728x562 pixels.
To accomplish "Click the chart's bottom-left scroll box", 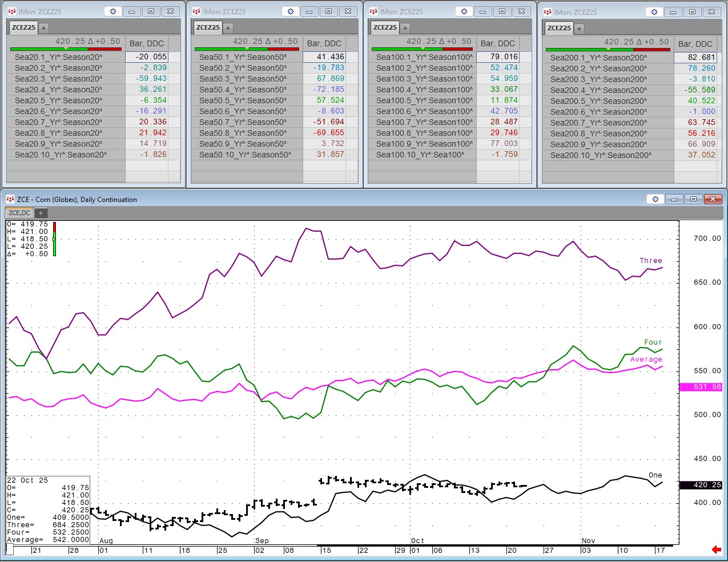I will [10, 549].
